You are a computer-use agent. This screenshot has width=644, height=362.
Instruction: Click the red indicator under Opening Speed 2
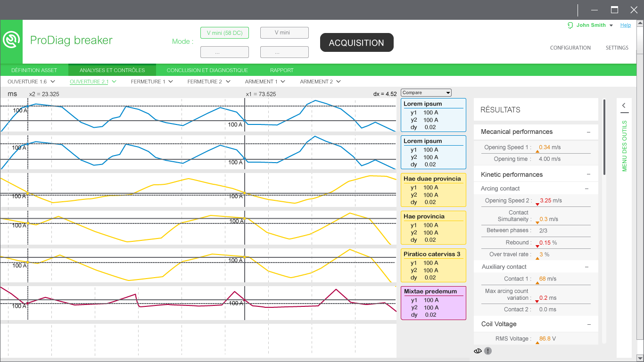pos(537,204)
